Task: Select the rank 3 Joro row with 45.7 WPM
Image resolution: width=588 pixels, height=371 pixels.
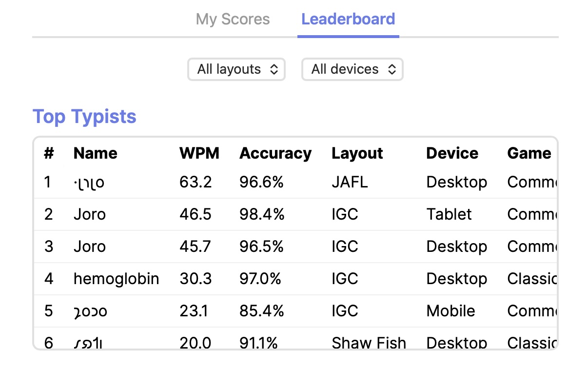Action: (295, 247)
